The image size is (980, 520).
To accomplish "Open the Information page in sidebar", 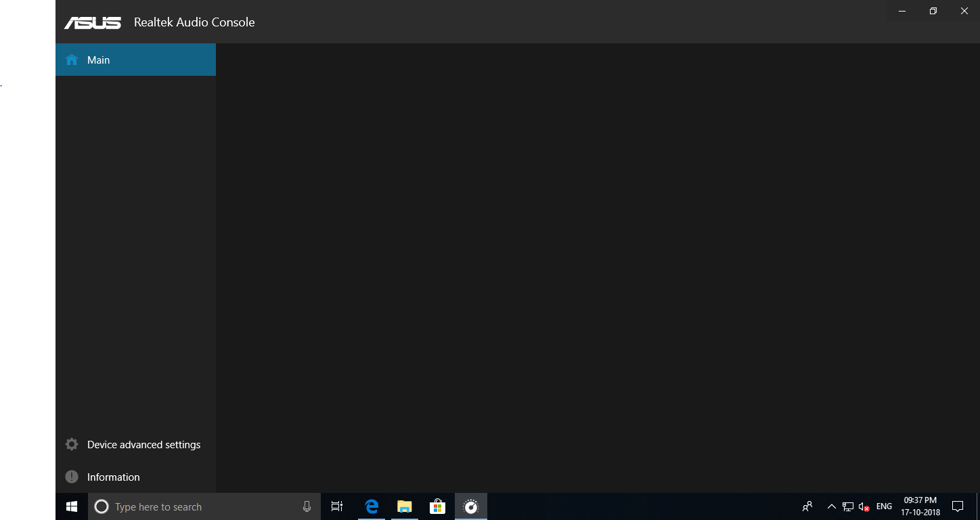I will [x=135, y=477].
